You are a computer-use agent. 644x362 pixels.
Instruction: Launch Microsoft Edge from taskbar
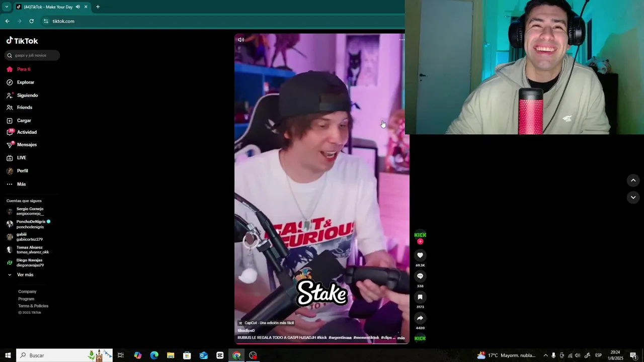(154, 355)
